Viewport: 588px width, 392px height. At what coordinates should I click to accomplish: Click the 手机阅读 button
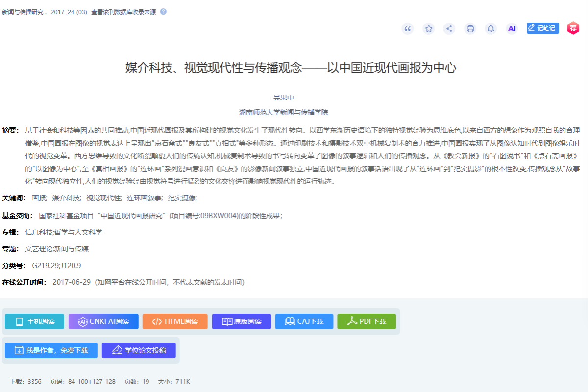(34, 321)
